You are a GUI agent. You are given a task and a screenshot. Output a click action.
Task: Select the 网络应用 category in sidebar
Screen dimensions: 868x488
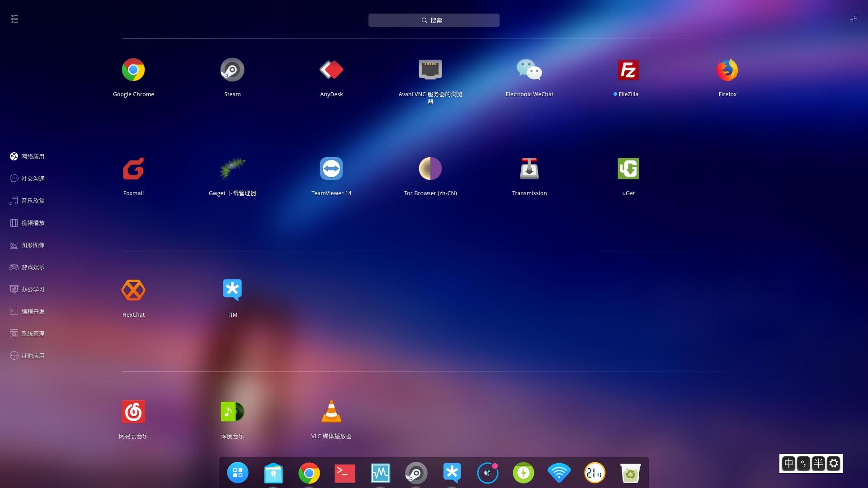(27, 156)
